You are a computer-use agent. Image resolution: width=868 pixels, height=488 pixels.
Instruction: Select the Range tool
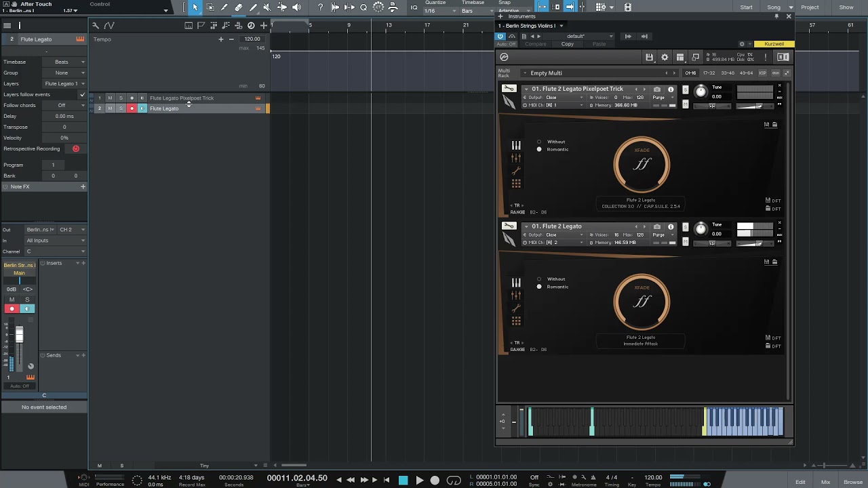(x=210, y=7)
